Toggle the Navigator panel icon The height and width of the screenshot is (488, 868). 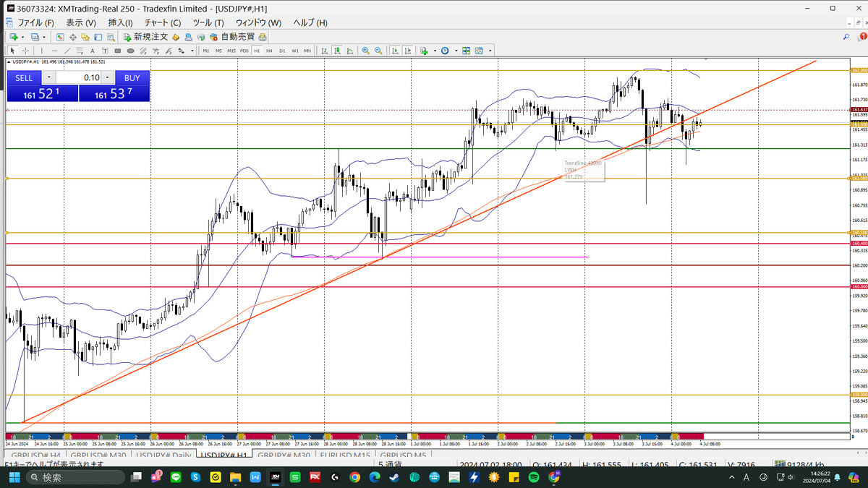(x=85, y=37)
